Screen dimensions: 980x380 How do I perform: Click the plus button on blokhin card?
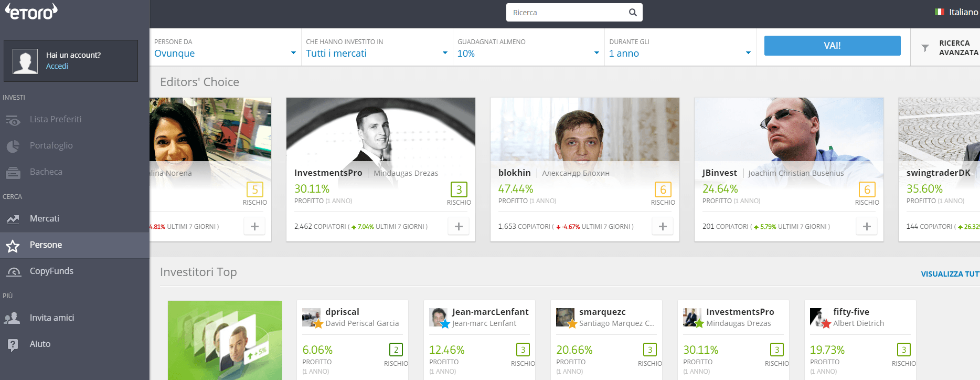[663, 226]
